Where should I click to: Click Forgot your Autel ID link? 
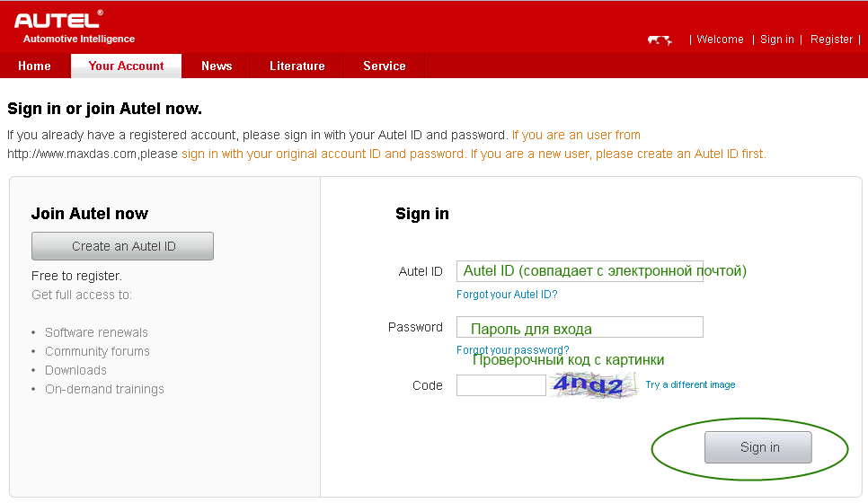click(x=507, y=295)
